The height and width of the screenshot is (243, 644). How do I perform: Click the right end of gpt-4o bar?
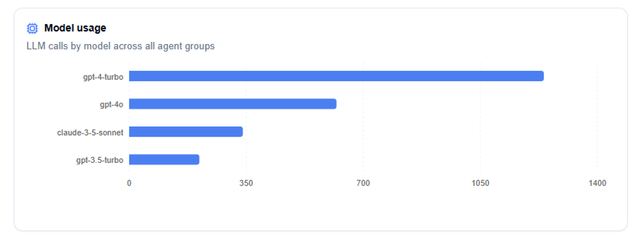(335, 104)
